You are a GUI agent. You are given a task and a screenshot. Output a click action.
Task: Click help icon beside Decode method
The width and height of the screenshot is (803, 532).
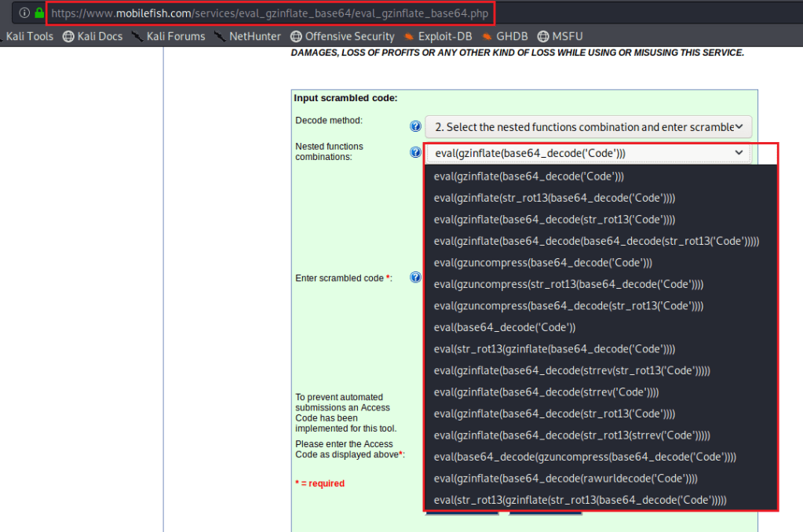click(x=415, y=126)
